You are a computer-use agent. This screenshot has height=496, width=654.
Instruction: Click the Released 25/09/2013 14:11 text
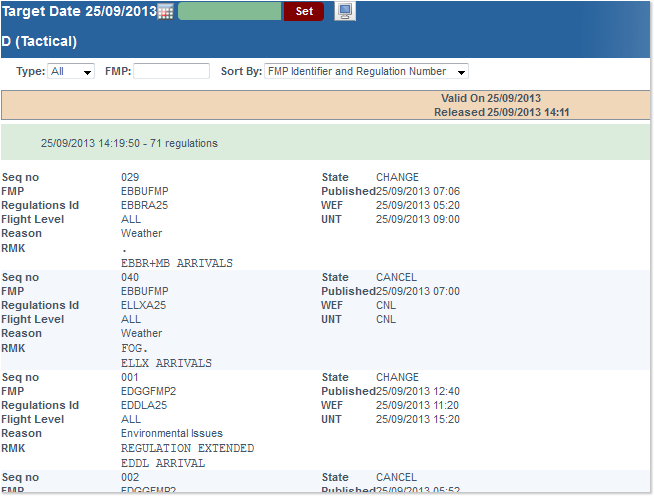pyautogui.click(x=501, y=112)
